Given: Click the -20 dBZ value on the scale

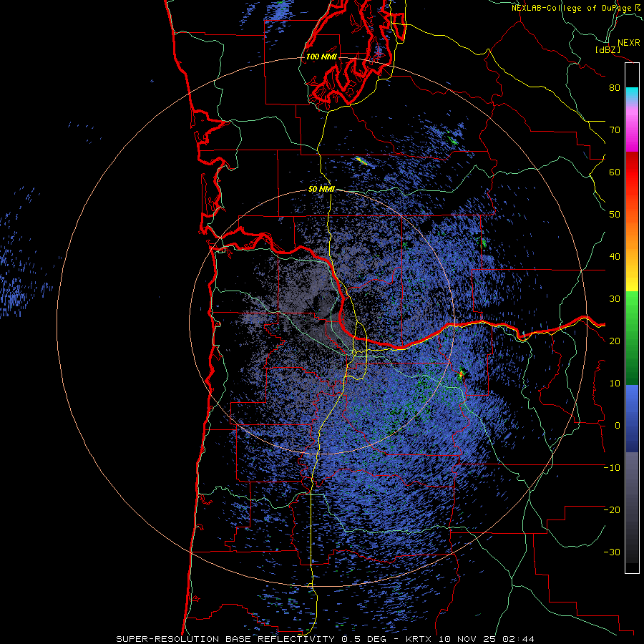Looking at the screenshot, I should pos(612,510).
